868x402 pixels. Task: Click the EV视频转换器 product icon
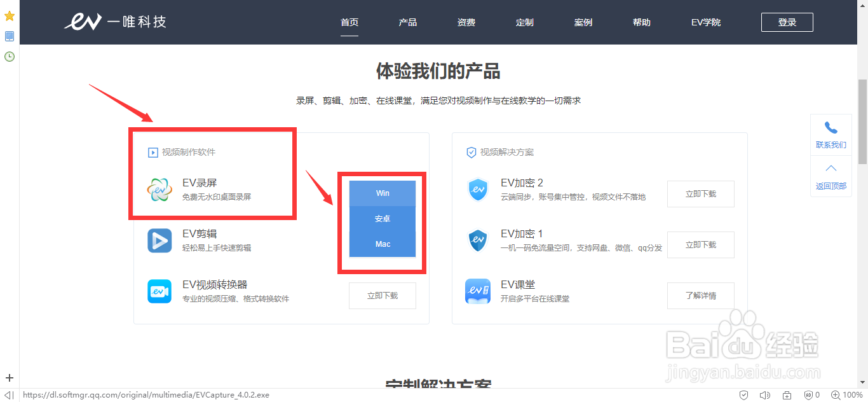pos(159,291)
